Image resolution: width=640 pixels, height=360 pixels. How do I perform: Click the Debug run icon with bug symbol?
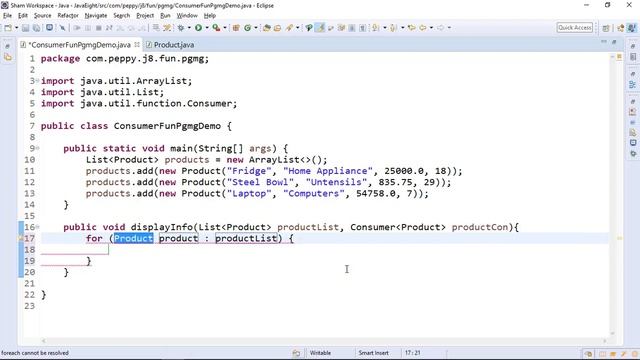click(x=181, y=28)
